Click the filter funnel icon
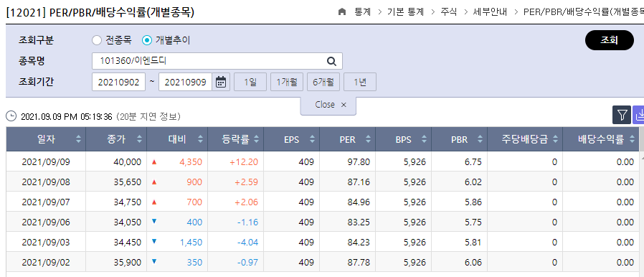This screenshot has height=277, width=644. 622,115
